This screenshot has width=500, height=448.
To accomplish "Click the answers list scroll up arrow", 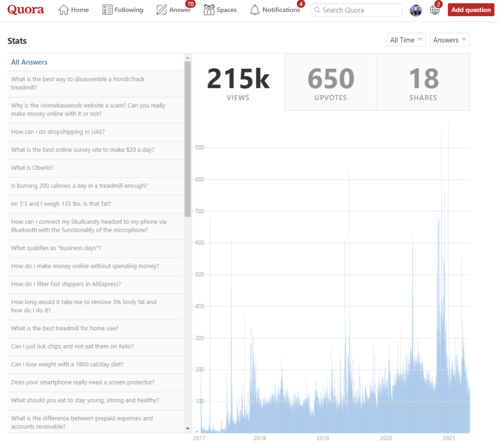I will (x=187, y=58).
